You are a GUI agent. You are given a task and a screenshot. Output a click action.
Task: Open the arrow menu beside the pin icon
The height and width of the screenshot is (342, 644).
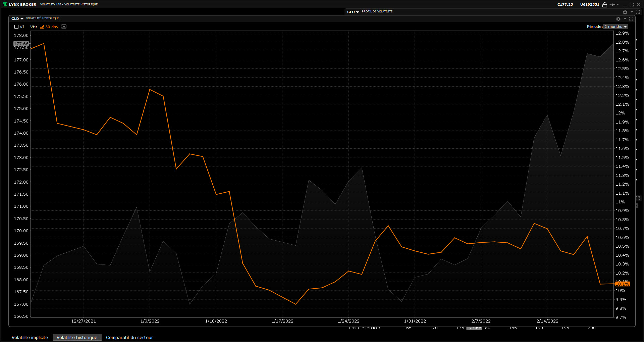618,4
